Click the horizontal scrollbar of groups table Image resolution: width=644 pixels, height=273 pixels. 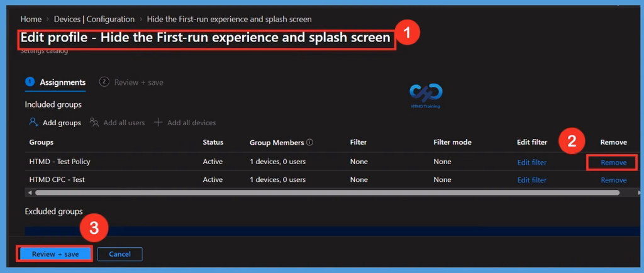[x=327, y=192]
